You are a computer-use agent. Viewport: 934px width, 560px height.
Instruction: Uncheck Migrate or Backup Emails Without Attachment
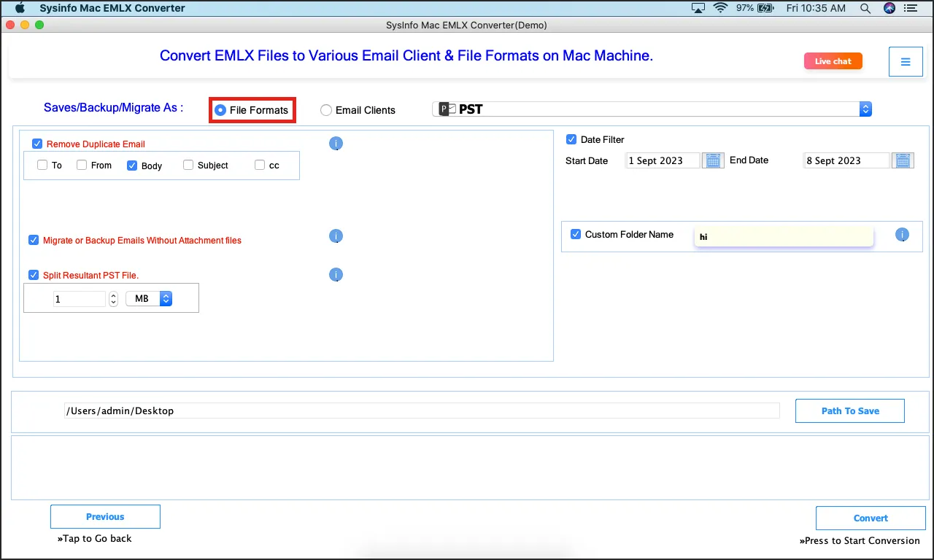pos(34,240)
